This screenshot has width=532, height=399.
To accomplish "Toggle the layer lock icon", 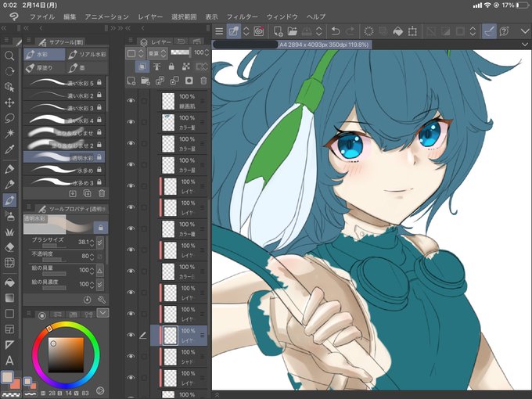I will [171, 66].
